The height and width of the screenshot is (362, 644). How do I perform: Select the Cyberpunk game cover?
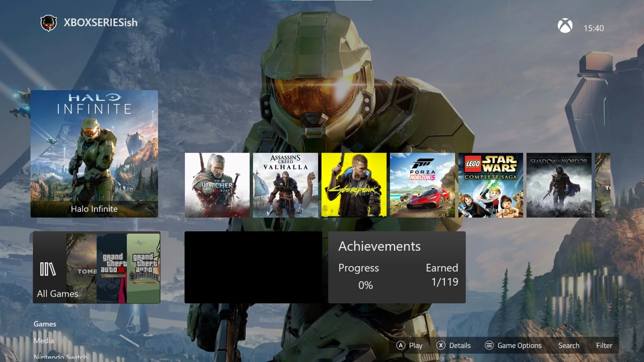pos(354,185)
